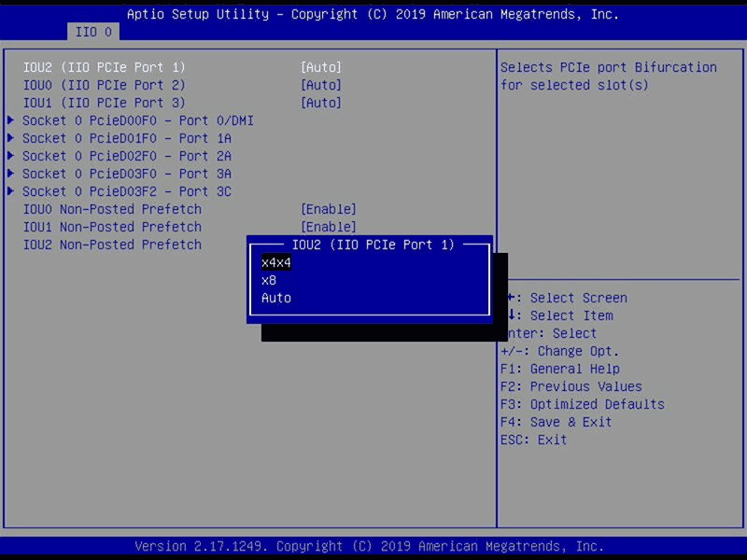Open IOU2 (IIO PCIe Port 1) value dropdown
The image size is (747, 560).
click(x=320, y=67)
